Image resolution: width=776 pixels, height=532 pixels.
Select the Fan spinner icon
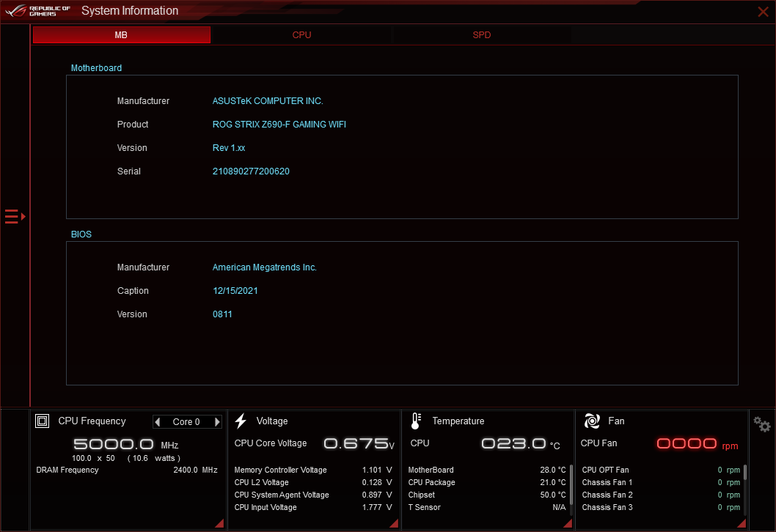click(x=591, y=421)
